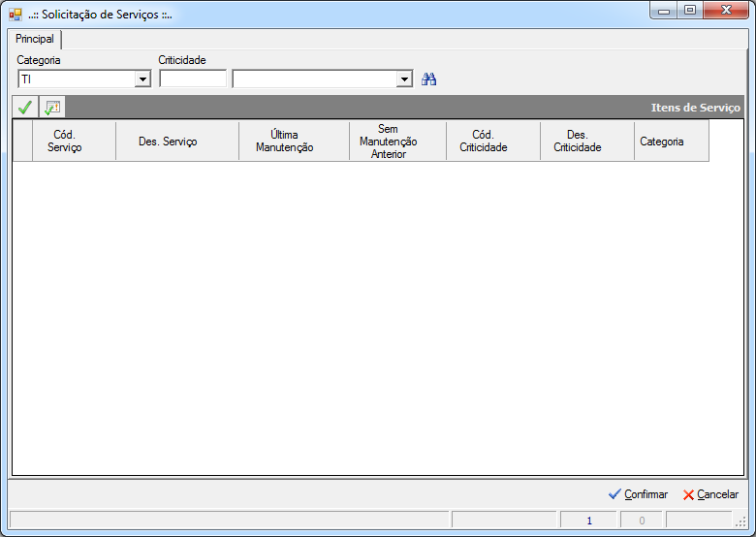Click the status bar value 1
Screen dimensions: 756x537
[x=588, y=521]
